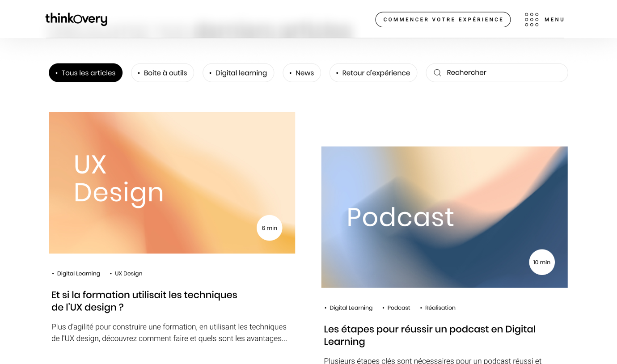Open the UX Design article thumbnail
The height and width of the screenshot is (364, 617).
click(x=172, y=183)
